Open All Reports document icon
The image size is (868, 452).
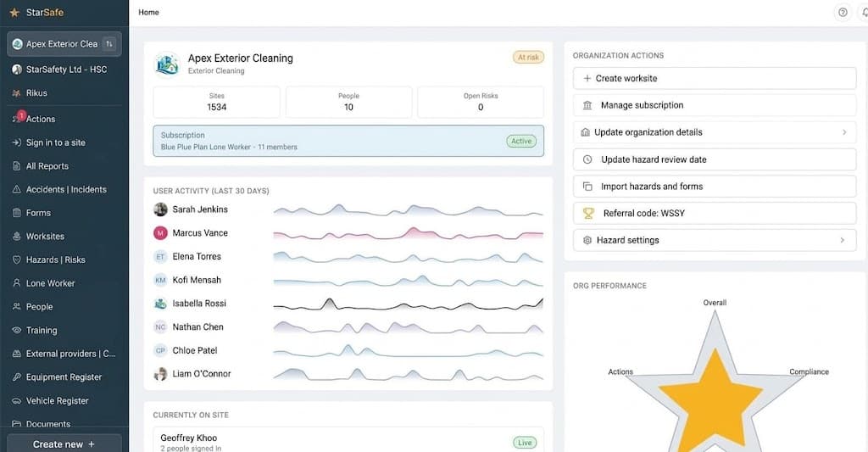pyautogui.click(x=17, y=166)
